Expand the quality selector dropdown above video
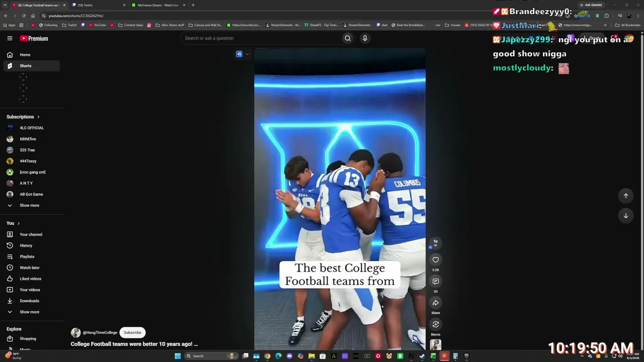 coord(247,54)
